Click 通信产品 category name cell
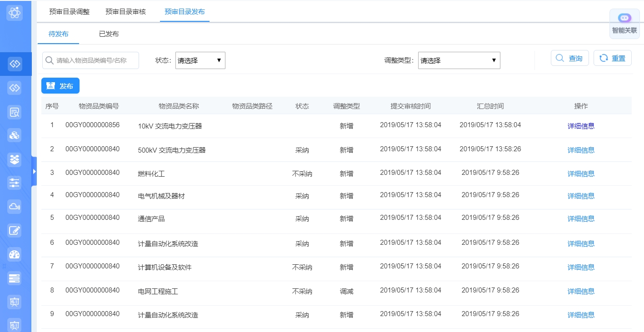 pos(151,218)
